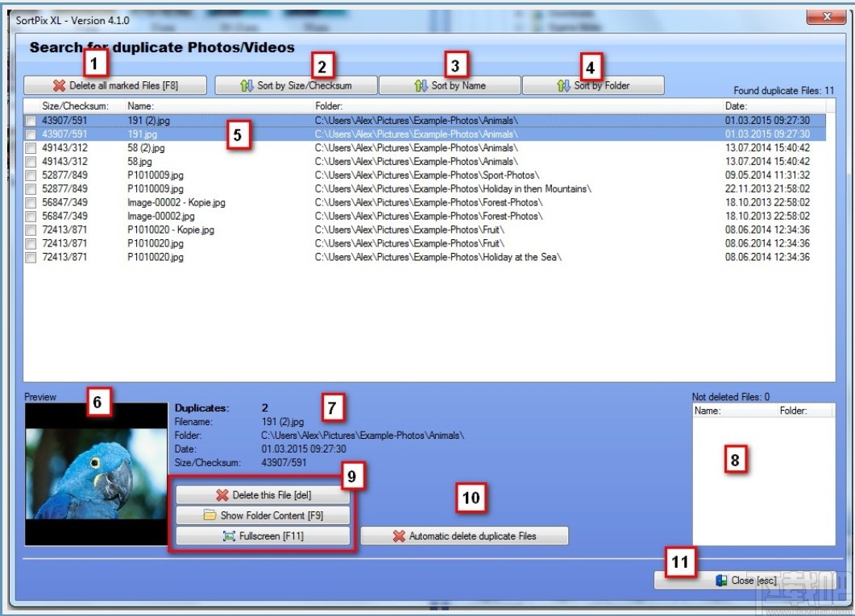Click the date 01.03.2015 09:27:30 in highlighted 191.jpg row
855x616 pixels.
pyautogui.click(x=767, y=134)
